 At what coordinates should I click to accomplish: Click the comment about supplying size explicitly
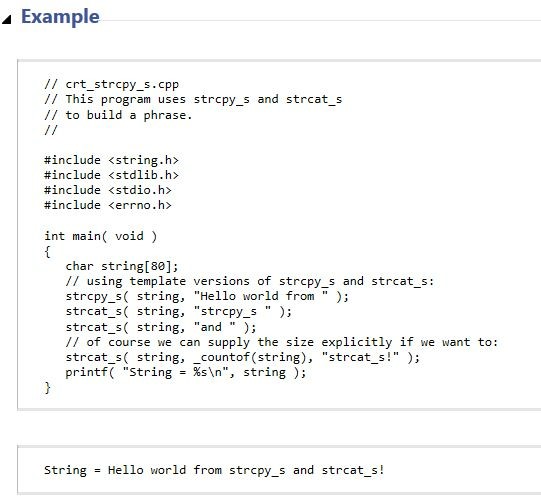point(282,342)
